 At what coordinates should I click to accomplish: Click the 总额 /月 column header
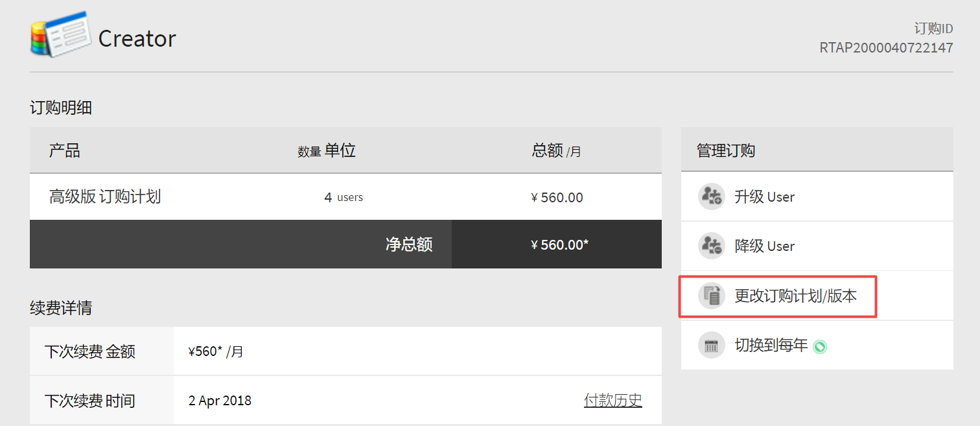click(556, 151)
